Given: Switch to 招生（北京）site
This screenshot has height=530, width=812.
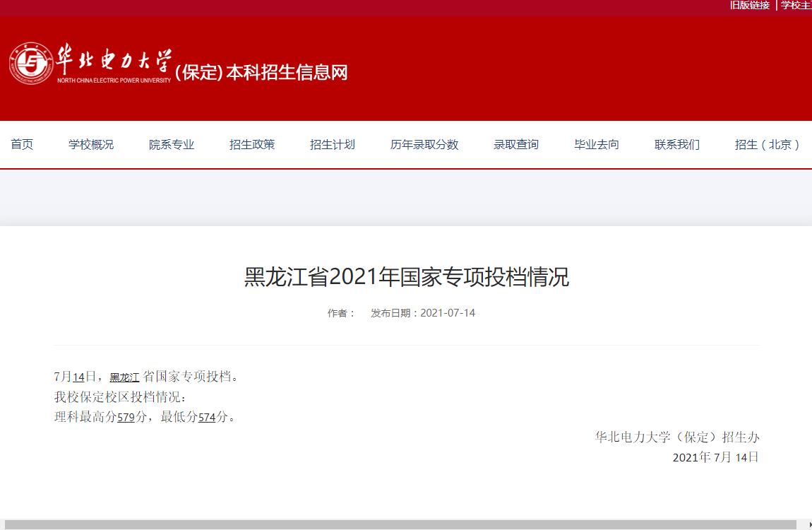Looking at the screenshot, I should [769, 144].
